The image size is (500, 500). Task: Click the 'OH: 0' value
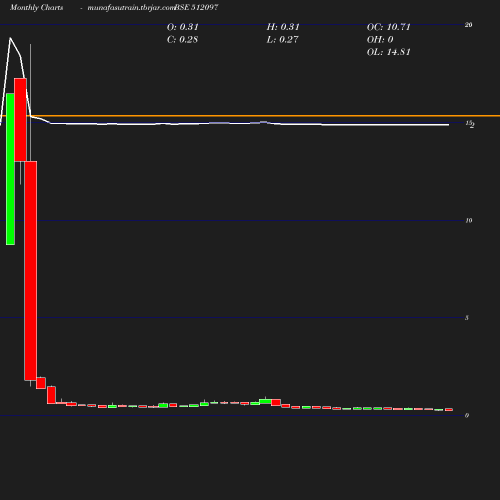[380, 40]
